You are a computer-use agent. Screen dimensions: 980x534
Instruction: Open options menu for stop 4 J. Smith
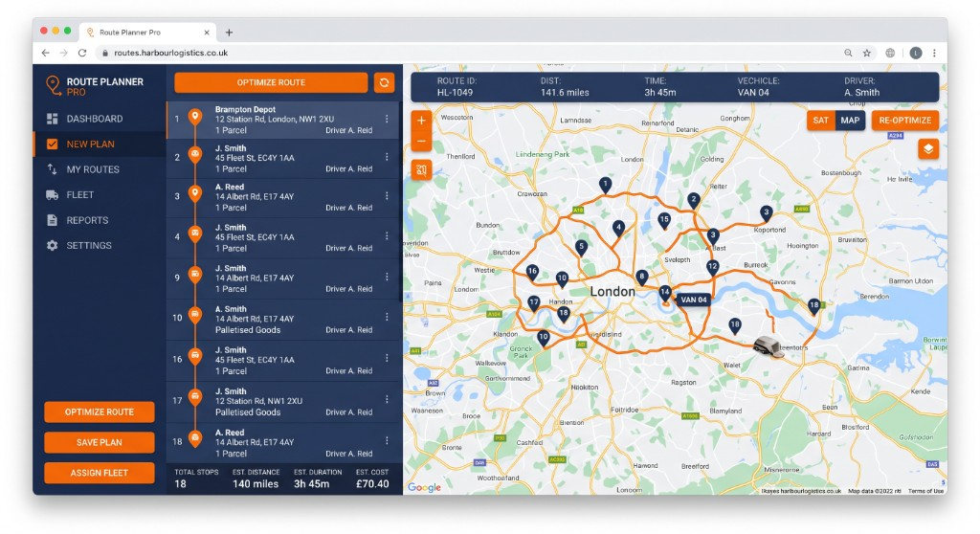(387, 235)
